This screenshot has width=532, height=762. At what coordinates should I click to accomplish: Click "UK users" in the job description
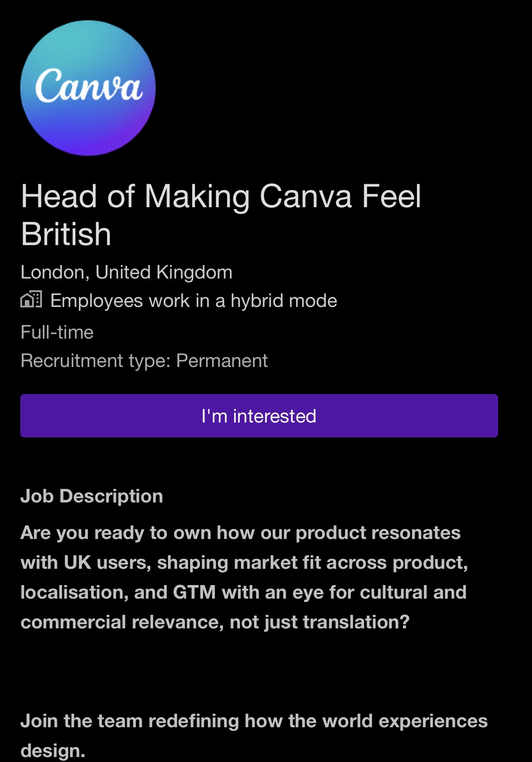[x=107, y=562]
